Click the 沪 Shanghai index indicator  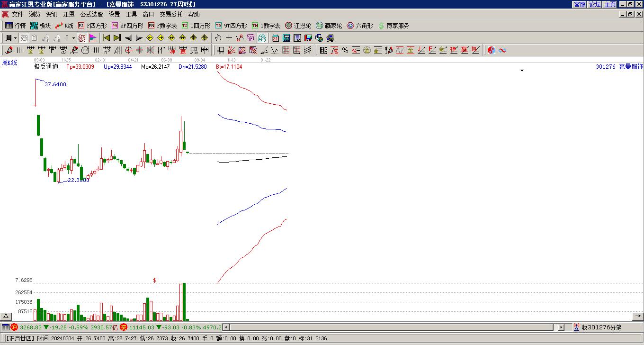[x=14, y=327]
